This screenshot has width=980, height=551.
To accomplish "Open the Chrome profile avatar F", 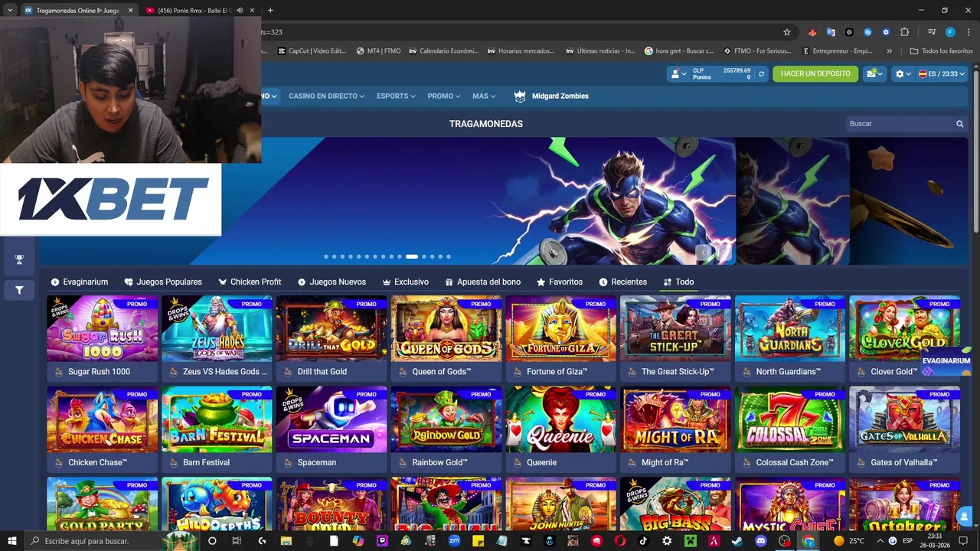I will [x=950, y=32].
